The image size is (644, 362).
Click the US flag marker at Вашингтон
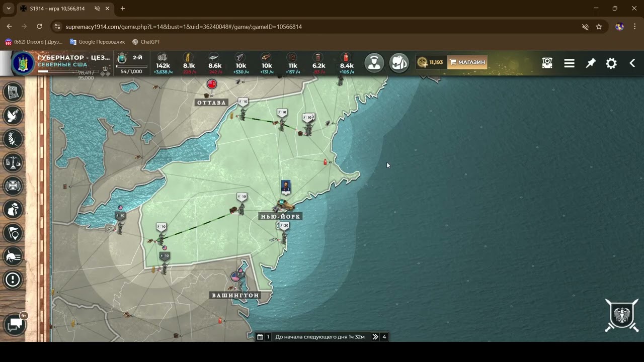click(x=235, y=277)
